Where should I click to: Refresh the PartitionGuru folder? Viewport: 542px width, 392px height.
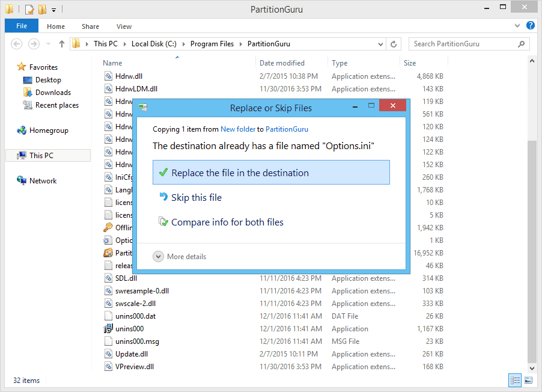click(x=394, y=44)
